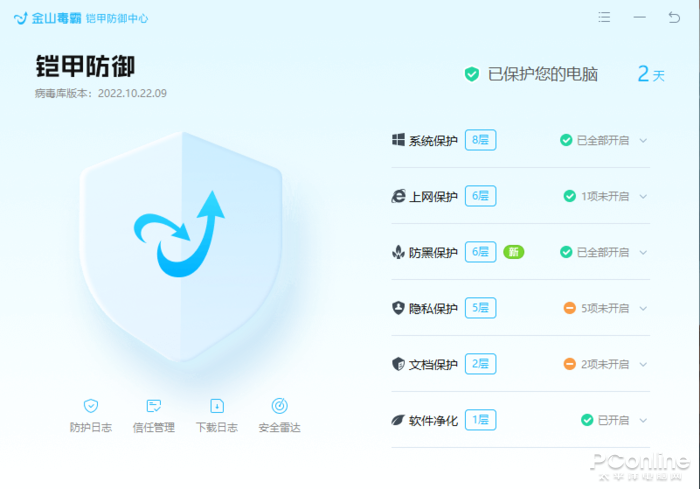
Task: Click the 金山毒霸 logo in title bar
Action: coord(47,18)
